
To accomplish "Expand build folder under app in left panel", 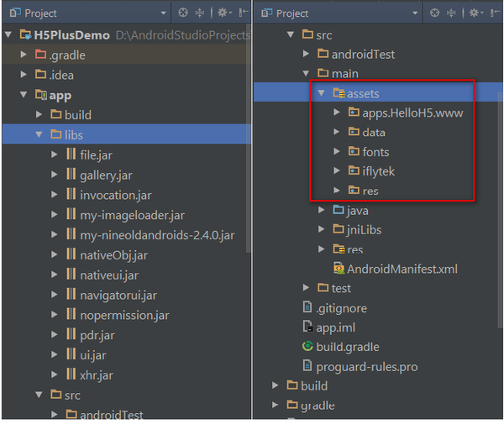I will 39,114.
